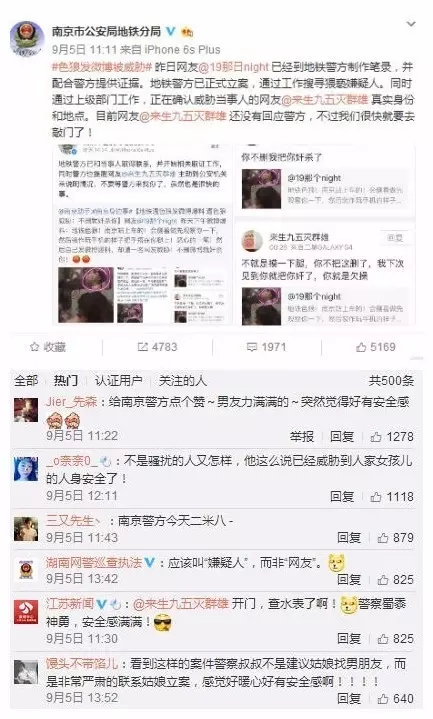Switch to 认证用户 comments tab
The image size is (433, 719).
coord(118,381)
